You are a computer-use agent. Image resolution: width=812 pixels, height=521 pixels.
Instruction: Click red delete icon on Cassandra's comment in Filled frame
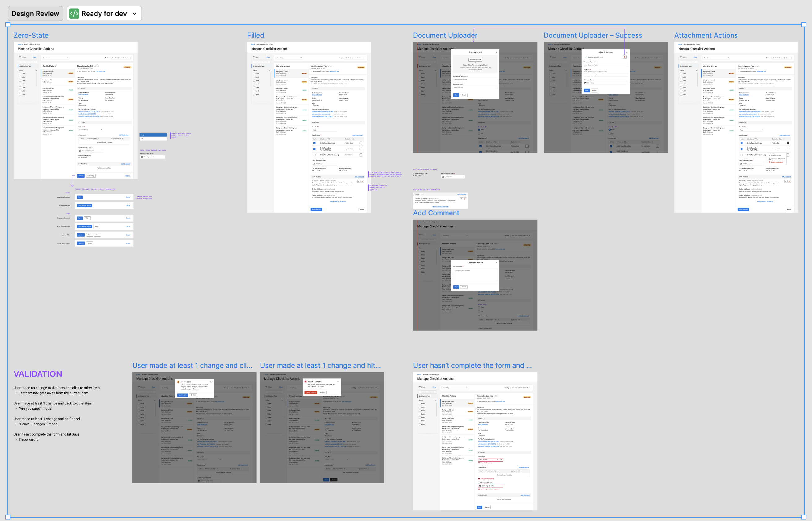pos(362,181)
